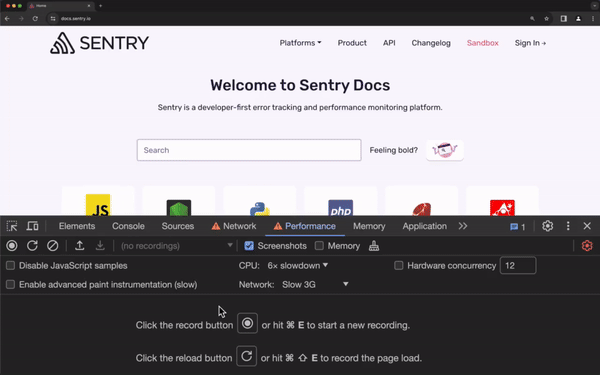This screenshot has width=600, height=375.
Task: Reload the page in the browser toolbar
Action: (x=35, y=18)
